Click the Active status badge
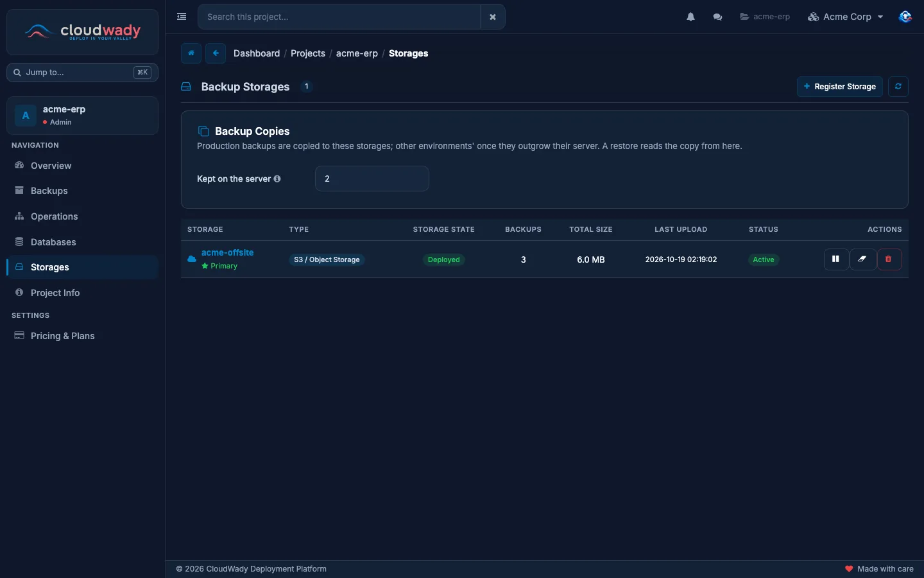Image resolution: width=924 pixels, height=578 pixels. click(764, 259)
